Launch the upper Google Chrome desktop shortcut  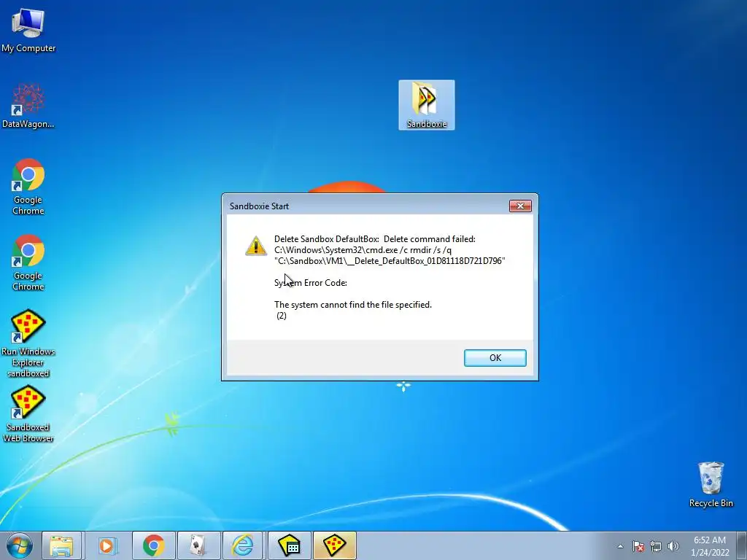pos(28,186)
